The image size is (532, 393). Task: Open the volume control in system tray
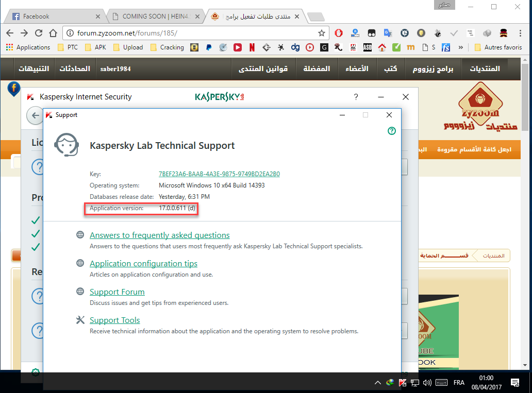[427, 383]
